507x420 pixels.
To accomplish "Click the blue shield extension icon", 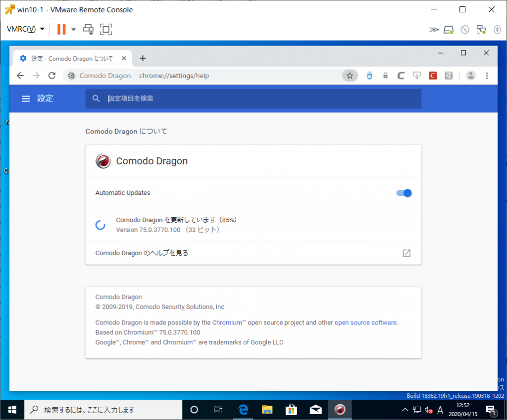I will [x=369, y=76].
